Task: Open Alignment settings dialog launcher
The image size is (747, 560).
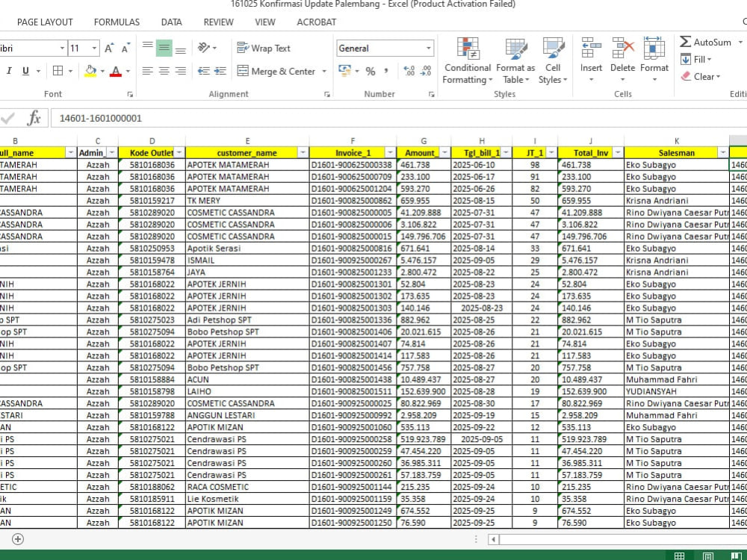Action: tap(327, 94)
